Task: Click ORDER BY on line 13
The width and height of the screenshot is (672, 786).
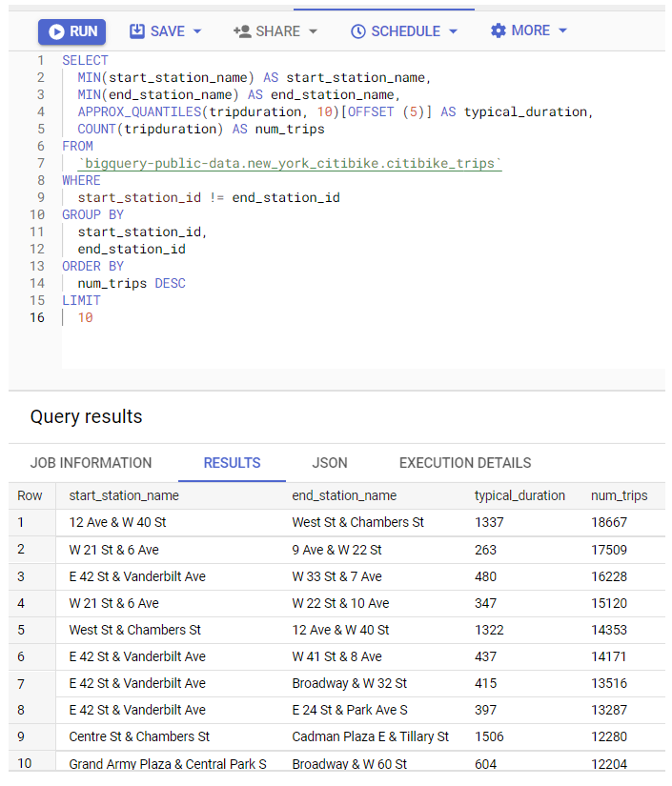Action: point(92,266)
